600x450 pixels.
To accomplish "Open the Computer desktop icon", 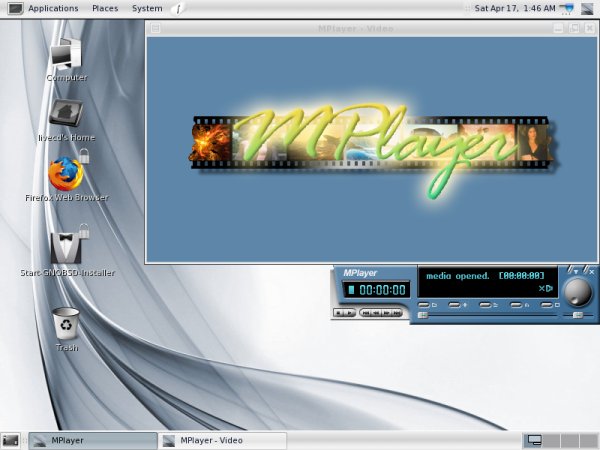I will coord(67,60).
